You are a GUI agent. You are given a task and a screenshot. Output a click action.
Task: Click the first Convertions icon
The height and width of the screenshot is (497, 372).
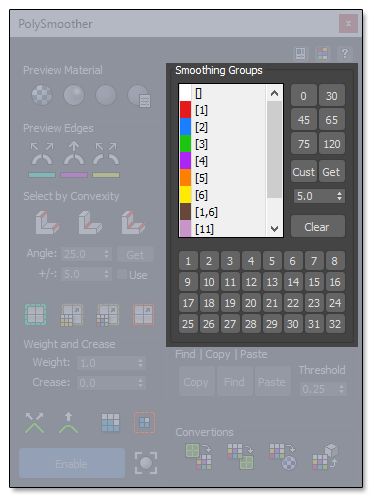(x=198, y=456)
